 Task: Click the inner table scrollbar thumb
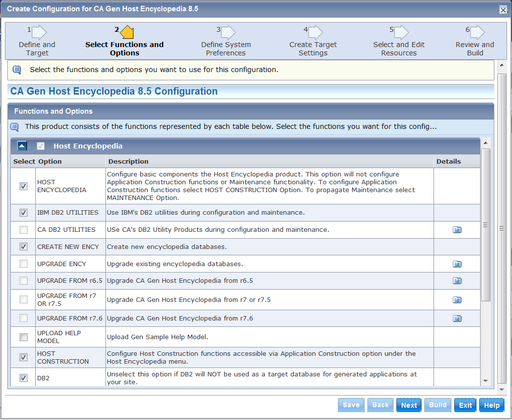(486, 225)
